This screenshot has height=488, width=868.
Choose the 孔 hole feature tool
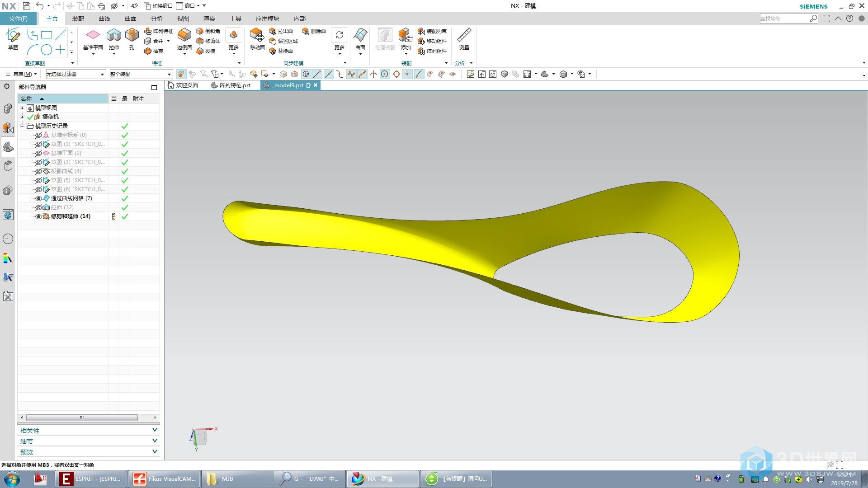(x=132, y=39)
